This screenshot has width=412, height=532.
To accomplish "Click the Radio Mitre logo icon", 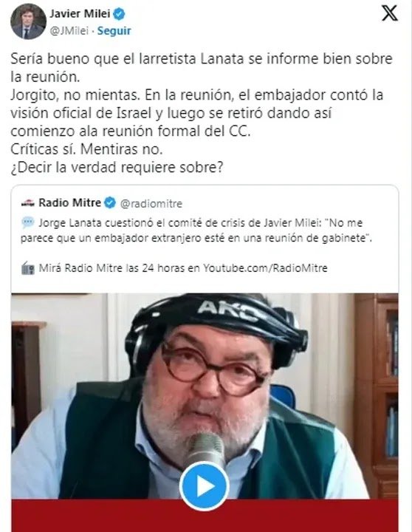I will coord(28,203).
